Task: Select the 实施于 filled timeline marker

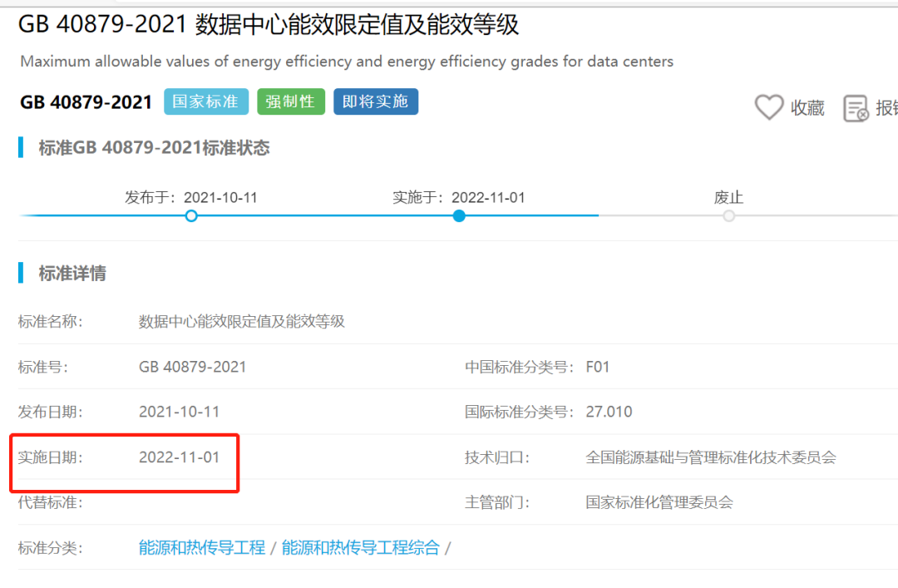Action: 459,216
